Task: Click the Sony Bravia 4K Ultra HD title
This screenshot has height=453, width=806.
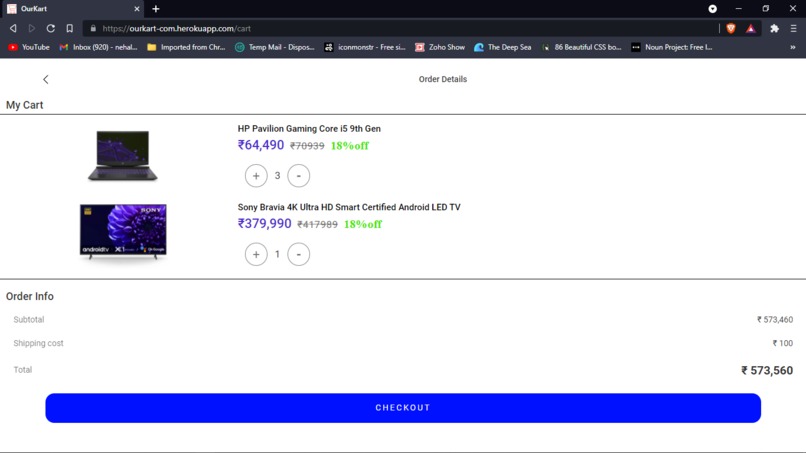Action: 349,207
